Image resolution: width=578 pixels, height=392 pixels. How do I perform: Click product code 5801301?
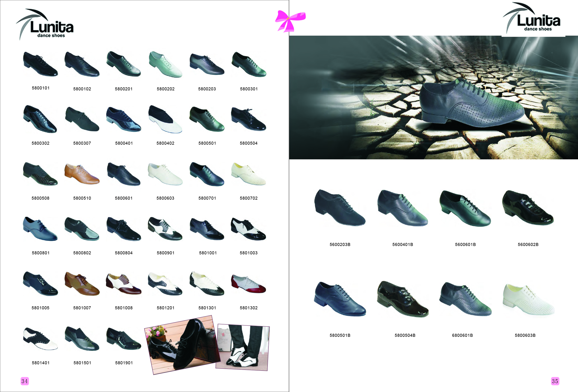pyautogui.click(x=207, y=308)
